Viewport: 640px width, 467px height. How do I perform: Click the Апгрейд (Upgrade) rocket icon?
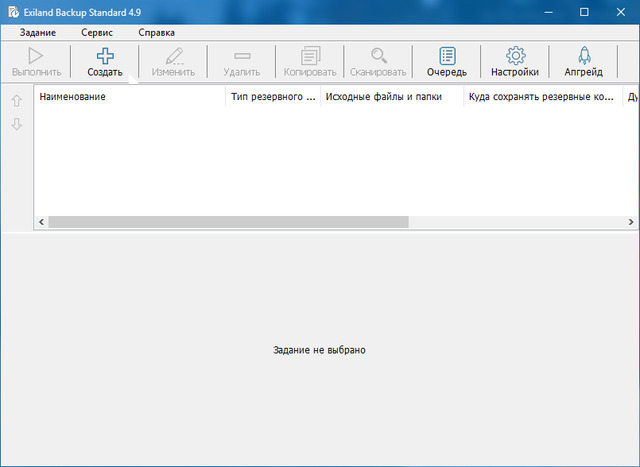[x=584, y=56]
